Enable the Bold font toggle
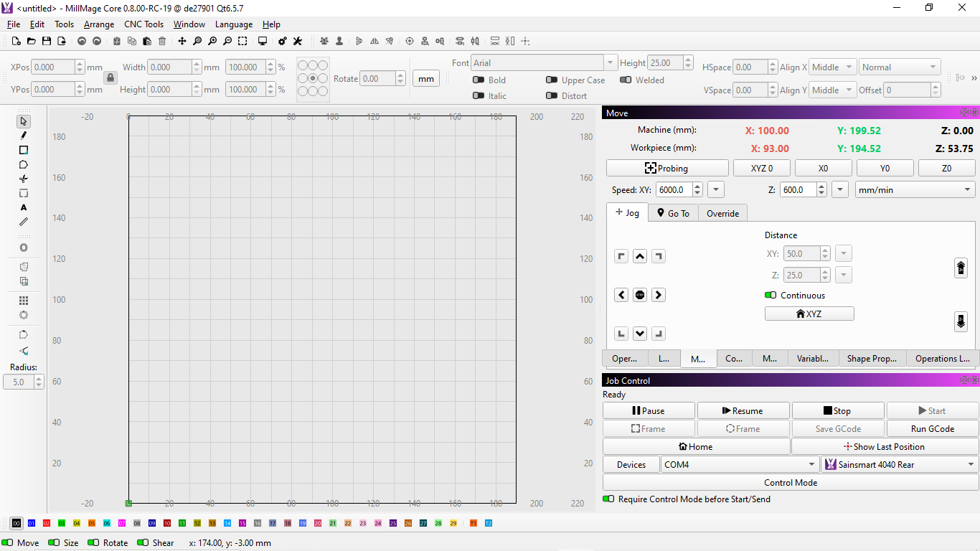This screenshot has width=980, height=551. click(479, 80)
